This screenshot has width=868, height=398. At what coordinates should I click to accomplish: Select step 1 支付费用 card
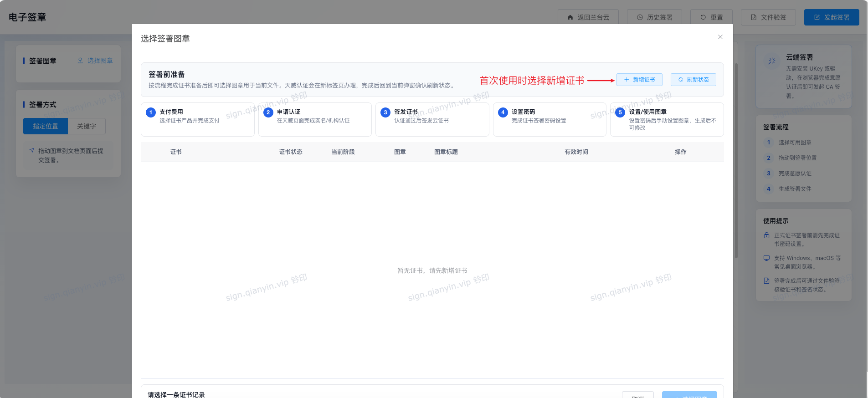pyautogui.click(x=198, y=119)
